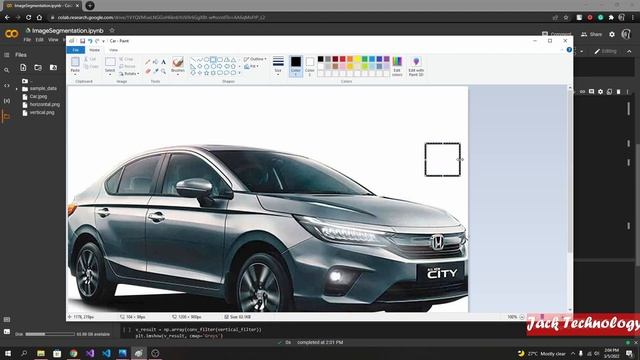Expand the Paste dropdown arrow
Image resolution: width=640 pixels, height=360 pixels.
[75, 73]
